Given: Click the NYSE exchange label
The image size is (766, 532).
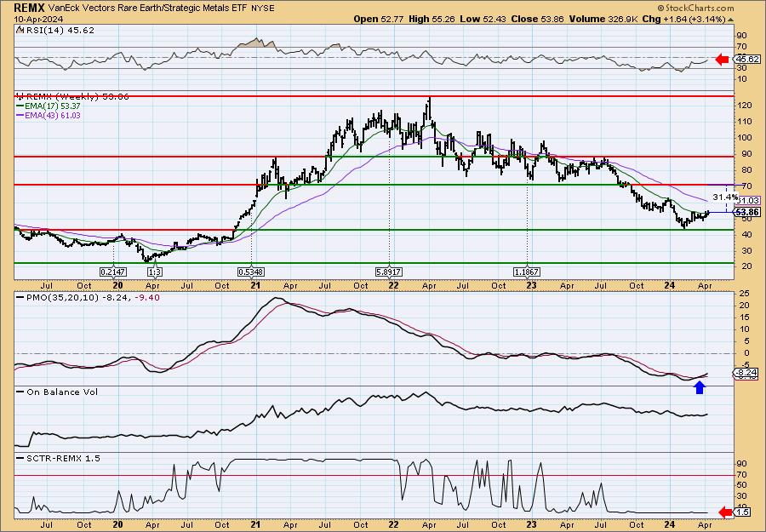Looking at the screenshot, I should [x=263, y=9].
